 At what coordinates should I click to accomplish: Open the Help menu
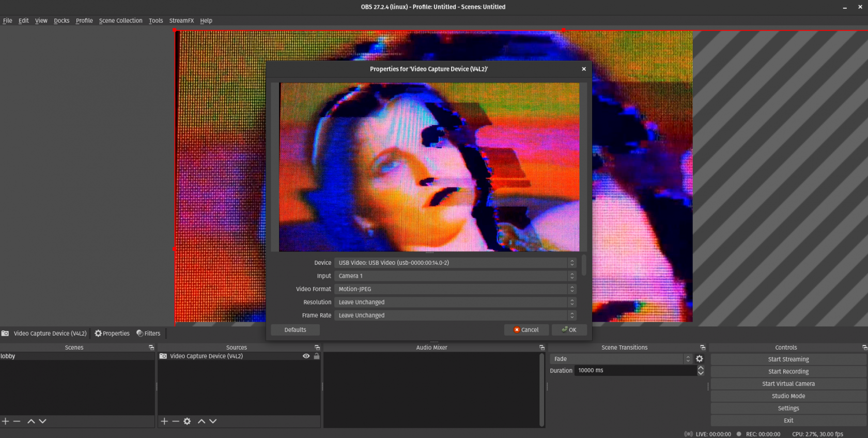pos(206,21)
